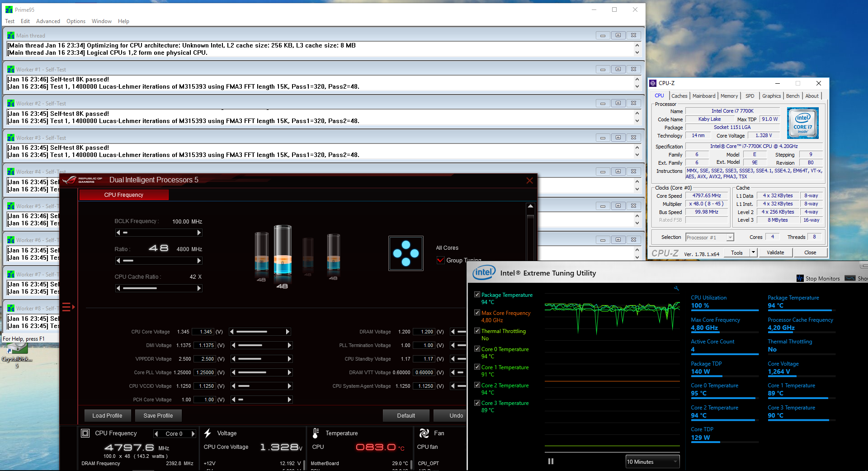This screenshot has height=471, width=868.
Task: Click the Temperature thermometer icon
Action: 316,433
